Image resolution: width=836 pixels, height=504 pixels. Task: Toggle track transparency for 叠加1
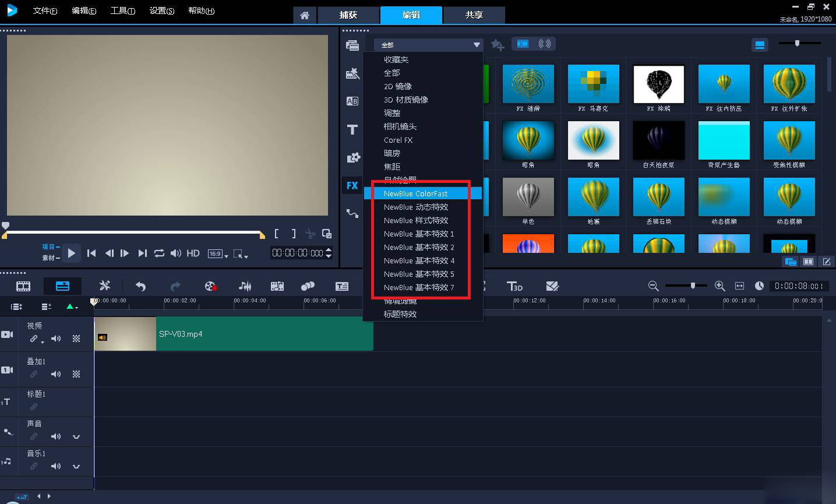click(76, 374)
